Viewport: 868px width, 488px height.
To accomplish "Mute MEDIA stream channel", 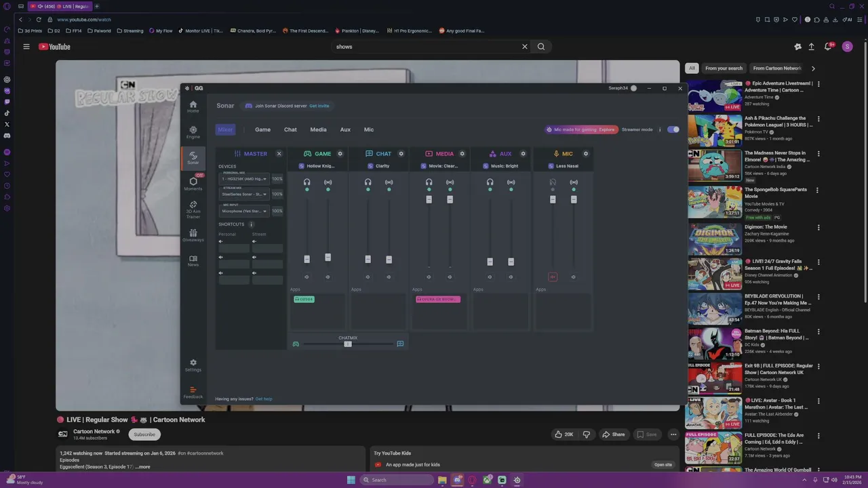I will 450,277.
